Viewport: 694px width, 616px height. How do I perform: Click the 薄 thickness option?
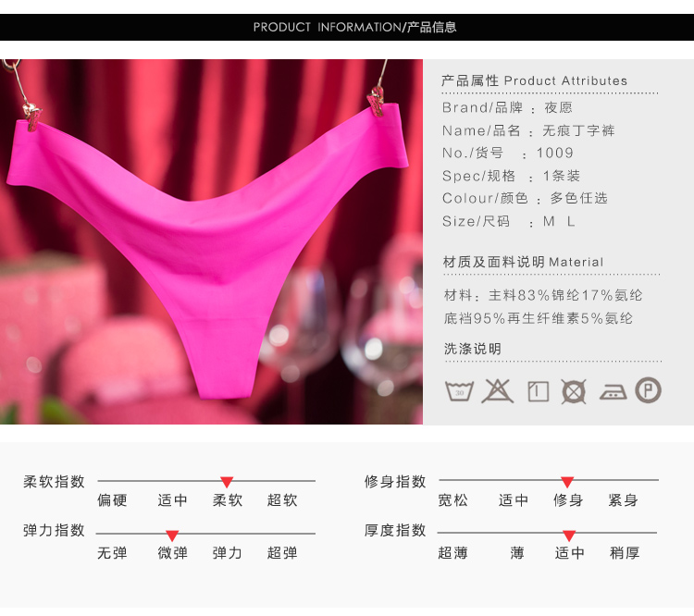click(x=517, y=553)
